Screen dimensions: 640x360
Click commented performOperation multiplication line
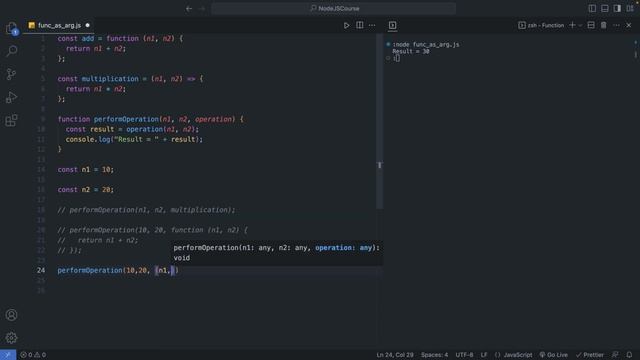146,210
